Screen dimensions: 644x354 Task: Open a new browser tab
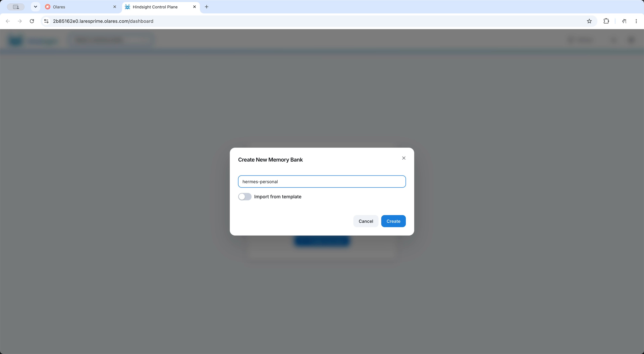(206, 7)
